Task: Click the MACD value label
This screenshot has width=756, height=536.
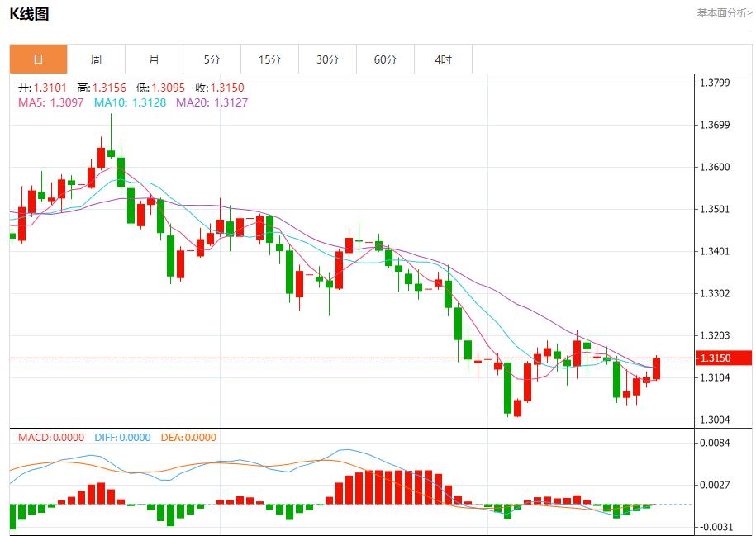Action: tap(51, 438)
